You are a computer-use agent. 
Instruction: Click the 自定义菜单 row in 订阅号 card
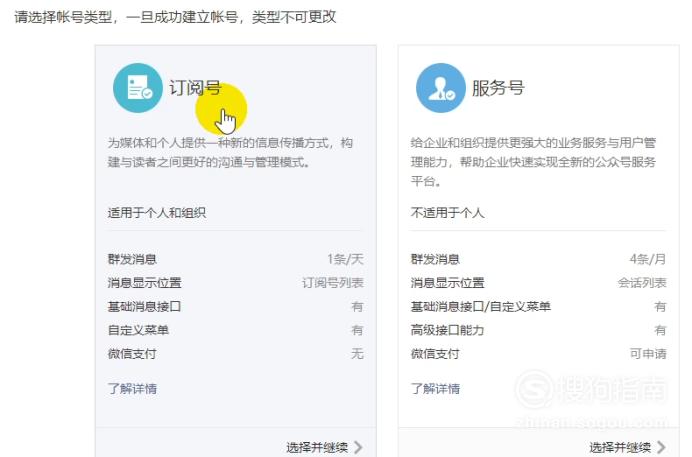click(x=235, y=330)
